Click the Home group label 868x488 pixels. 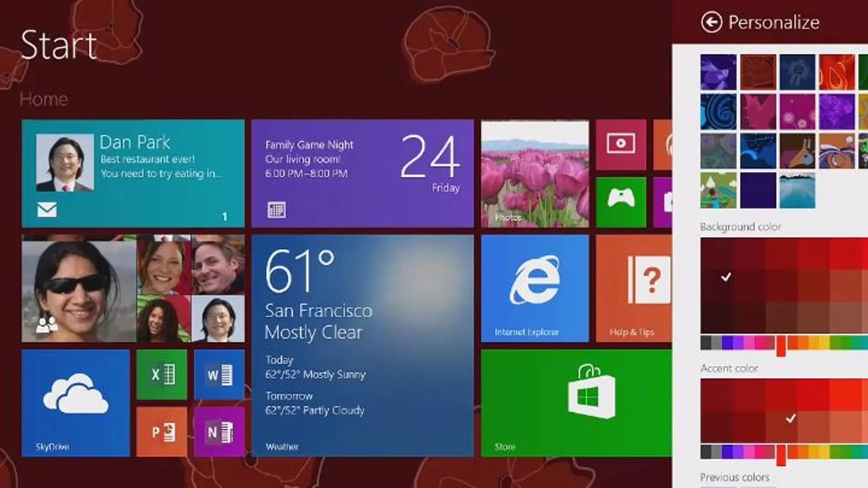[x=44, y=99]
